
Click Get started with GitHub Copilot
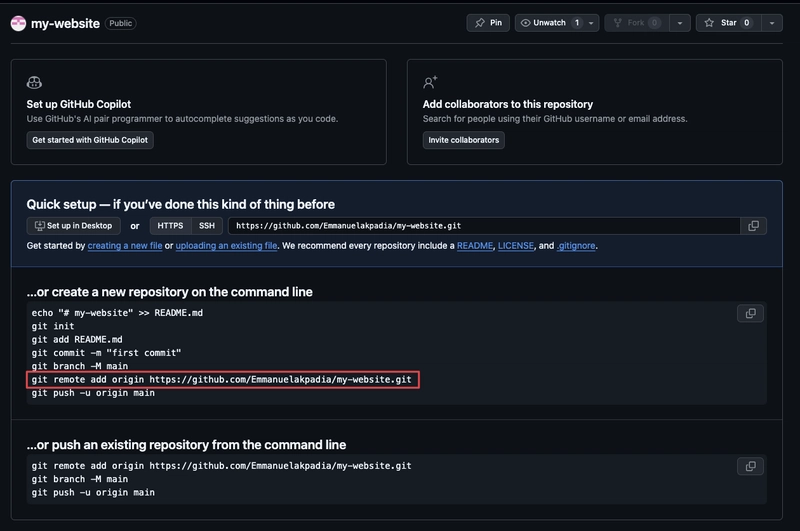coord(90,140)
